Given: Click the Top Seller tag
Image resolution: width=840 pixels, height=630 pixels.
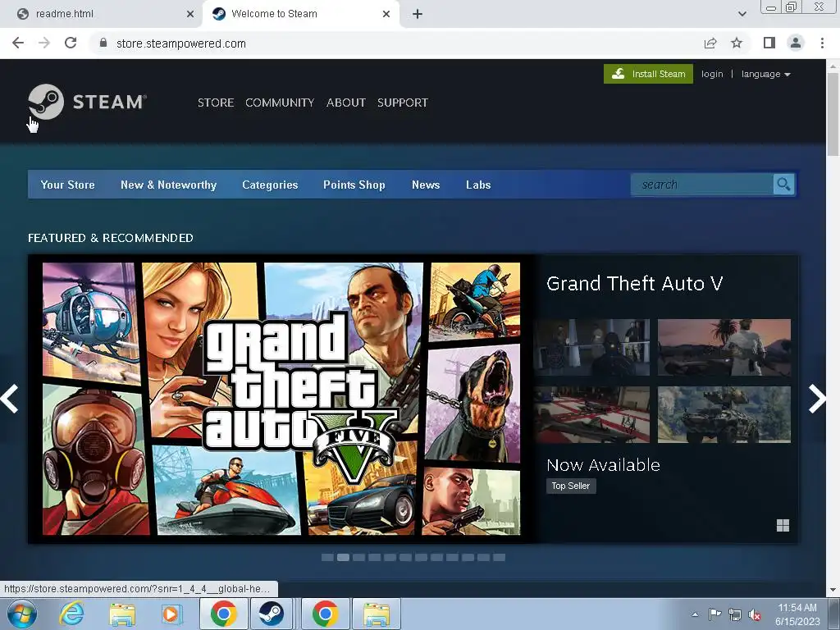Looking at the screenshot, I should (x=571, y=486).
